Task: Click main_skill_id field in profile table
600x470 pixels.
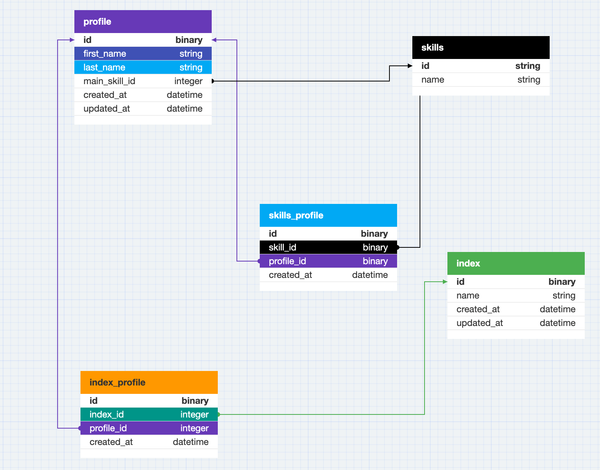Action: click(x=143, y=81)
